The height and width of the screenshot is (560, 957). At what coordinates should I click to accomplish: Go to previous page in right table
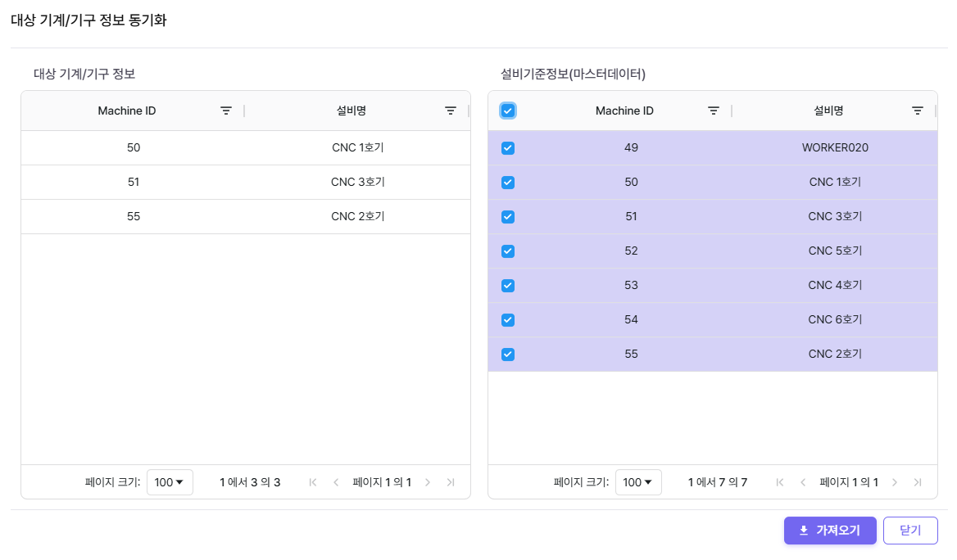(x=803, y=482)
